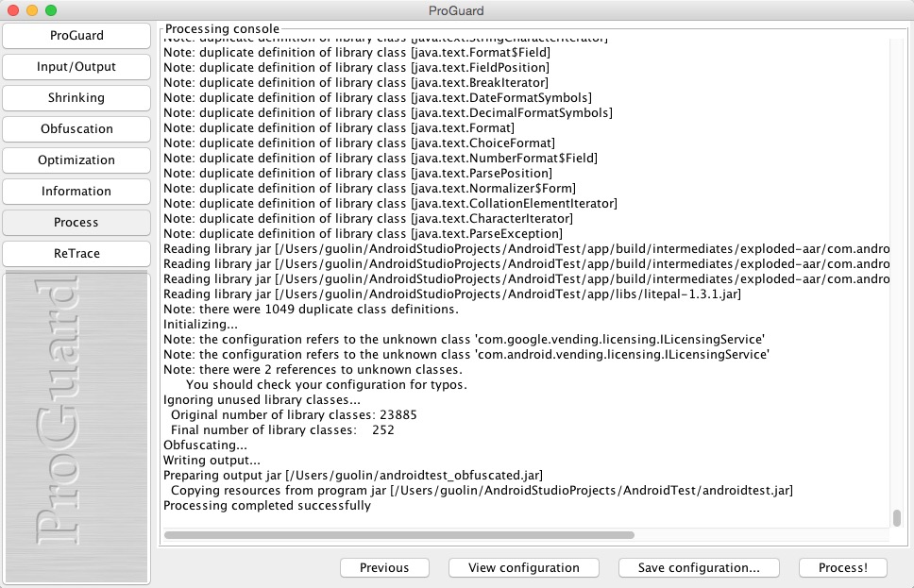Minimize the ProGuard window
Image resolution: width=914 pixels, height=588 pixels.
pyautogui.click(x=32, y=9)
